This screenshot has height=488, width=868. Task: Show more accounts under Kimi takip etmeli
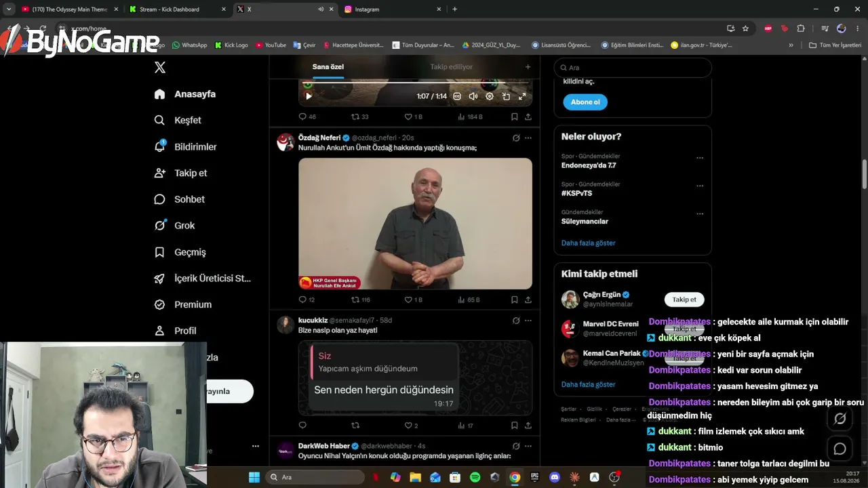click(x=588, y=384)
